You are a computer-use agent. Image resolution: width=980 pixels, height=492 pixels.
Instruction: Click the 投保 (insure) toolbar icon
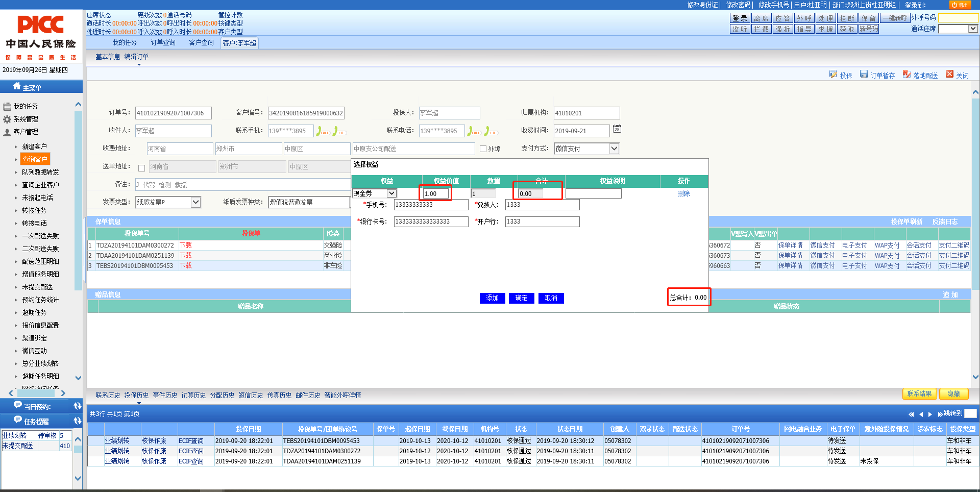coord(833,75)
